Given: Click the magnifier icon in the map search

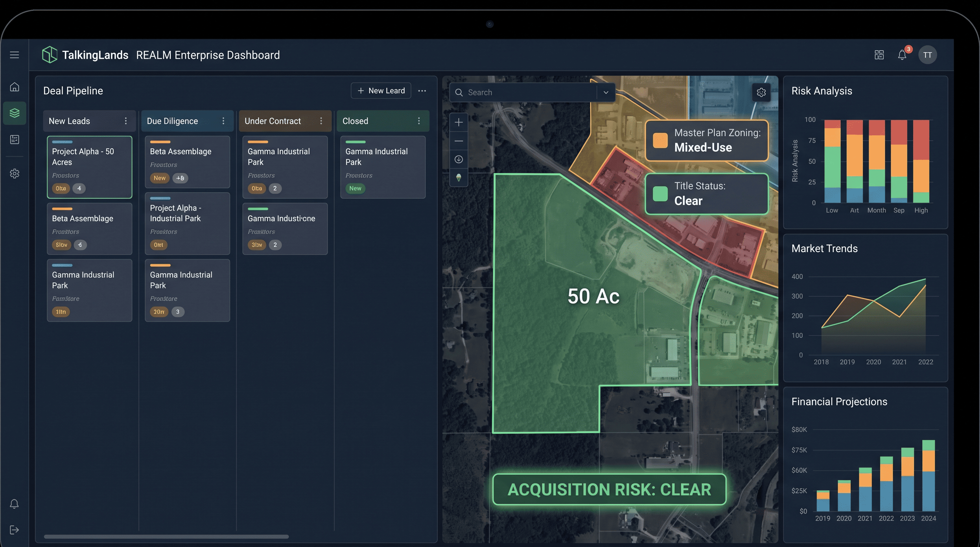Looking at the screenshot, I should [x=459, y=93].
